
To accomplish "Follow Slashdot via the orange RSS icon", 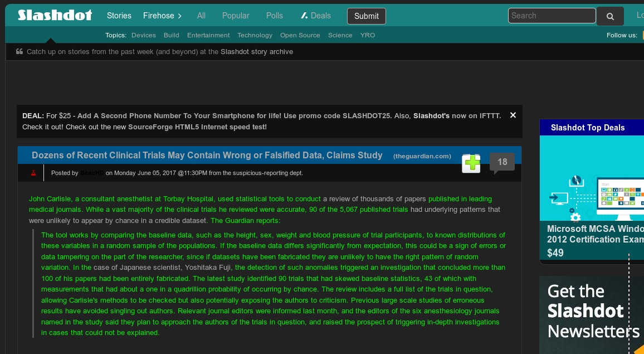I will 642,35.
